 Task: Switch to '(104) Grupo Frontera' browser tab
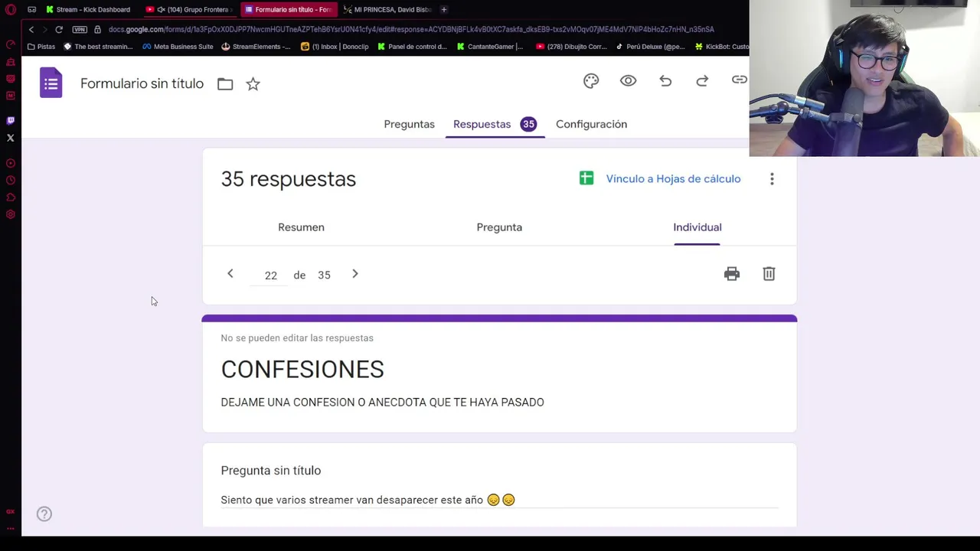click(x=191, y=9)
